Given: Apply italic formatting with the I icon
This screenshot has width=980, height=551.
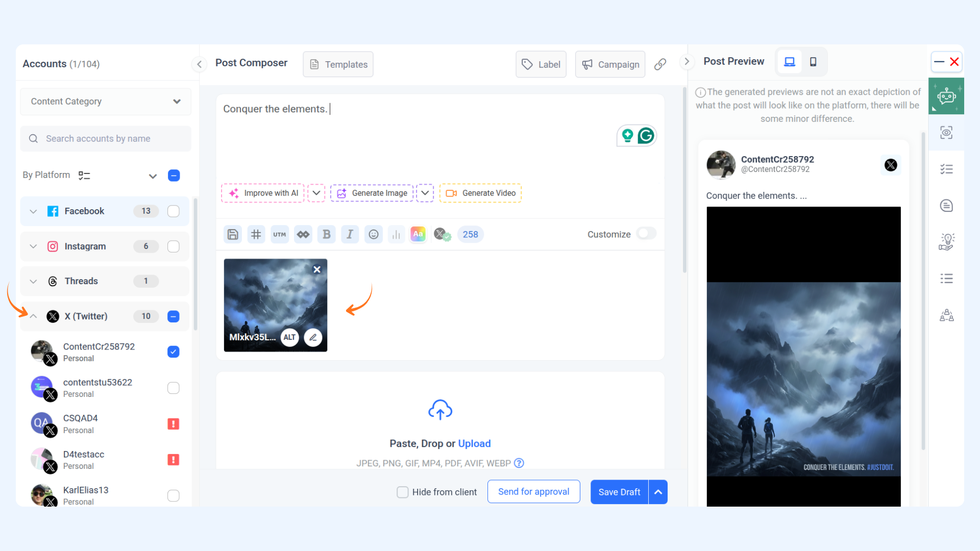Looking at the screenshot, I should click(350, 234).
